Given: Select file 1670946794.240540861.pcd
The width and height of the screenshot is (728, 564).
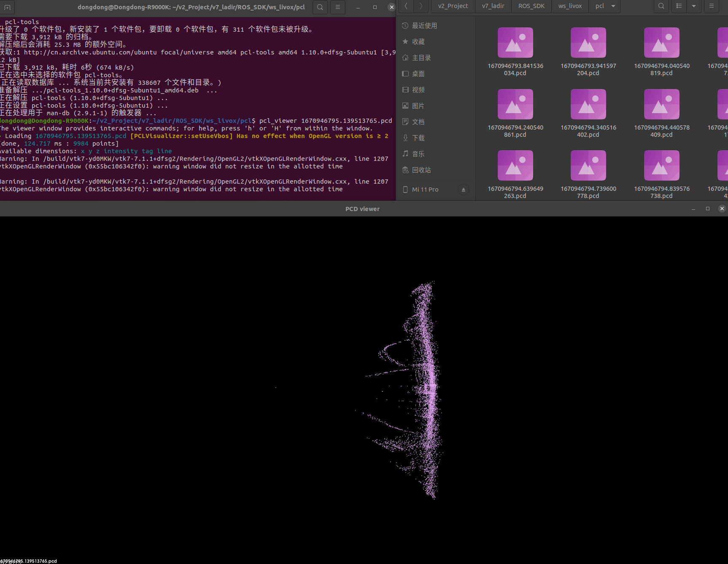Looking at the screenshot, I should [x=515, y=113].
